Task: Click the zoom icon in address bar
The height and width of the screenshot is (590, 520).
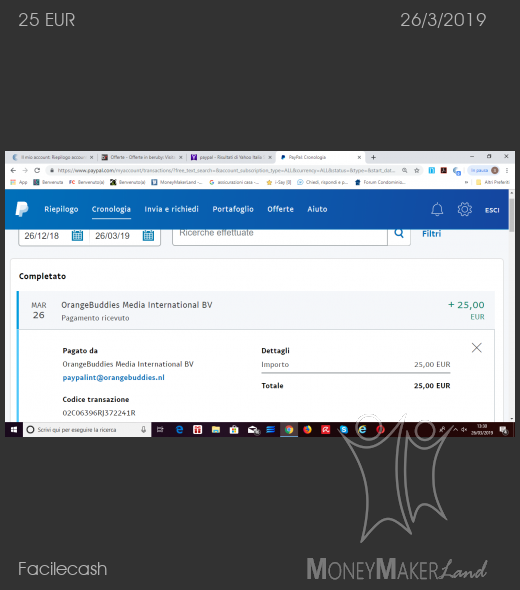Action: (404, 170)
